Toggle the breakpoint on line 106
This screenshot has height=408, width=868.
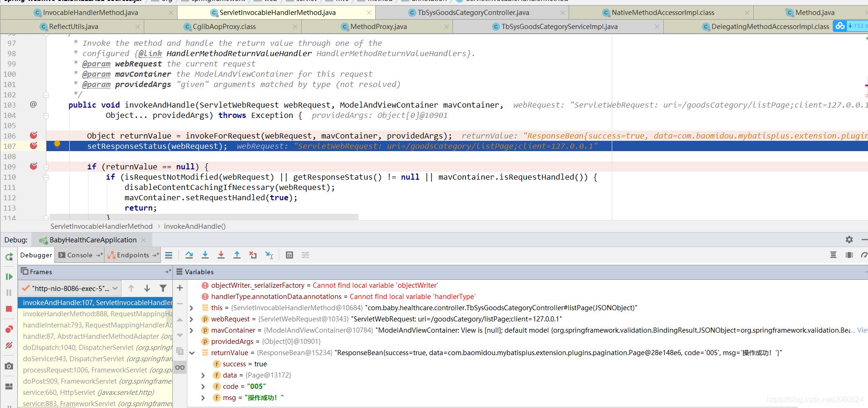(34, 136)
